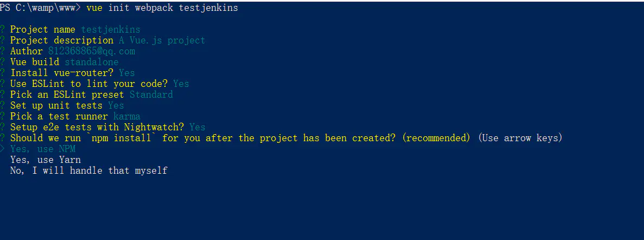The width and height of the screenshot is (644, 240).
Task: Click the 812368865@qq.com author value
Action: (92, 52)
